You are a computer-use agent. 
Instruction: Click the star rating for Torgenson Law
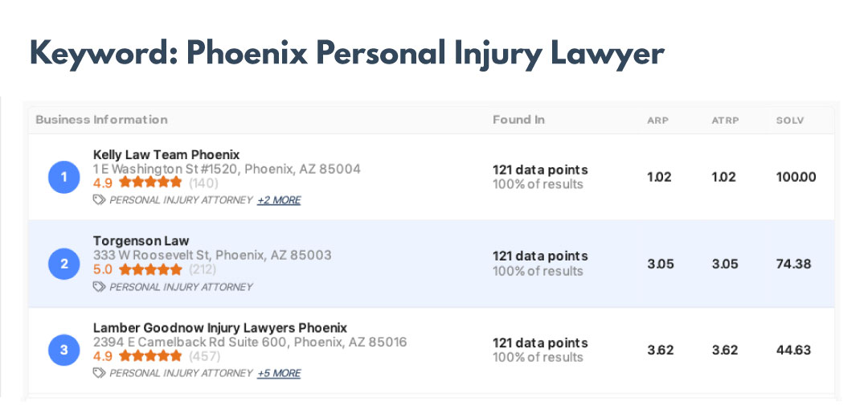click(x=150, y=269)
